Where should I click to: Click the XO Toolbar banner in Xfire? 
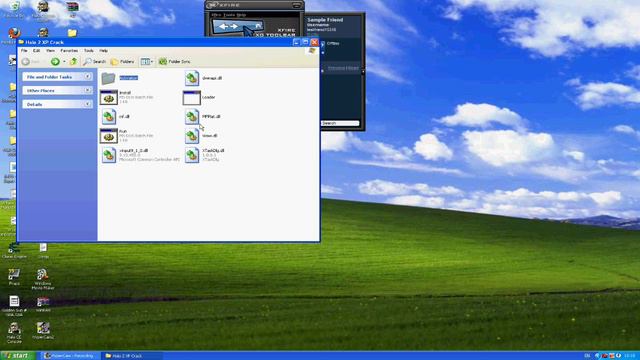(254, 28)
